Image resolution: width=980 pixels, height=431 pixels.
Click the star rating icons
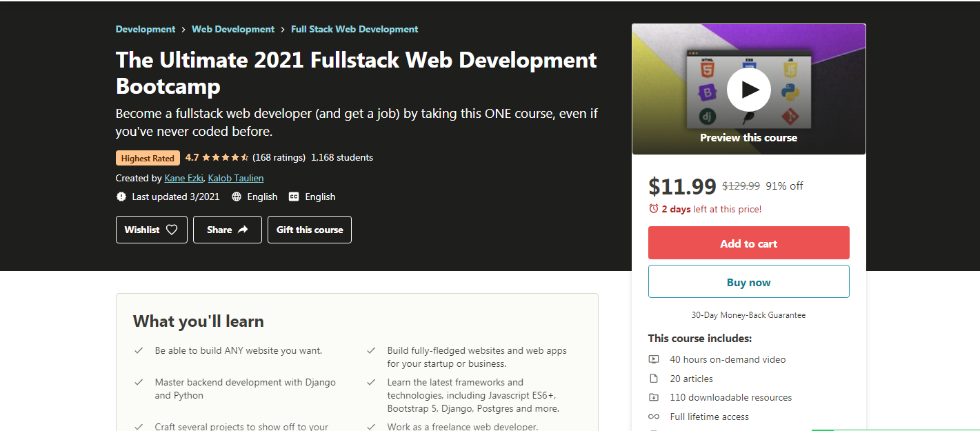pos(226,157)
